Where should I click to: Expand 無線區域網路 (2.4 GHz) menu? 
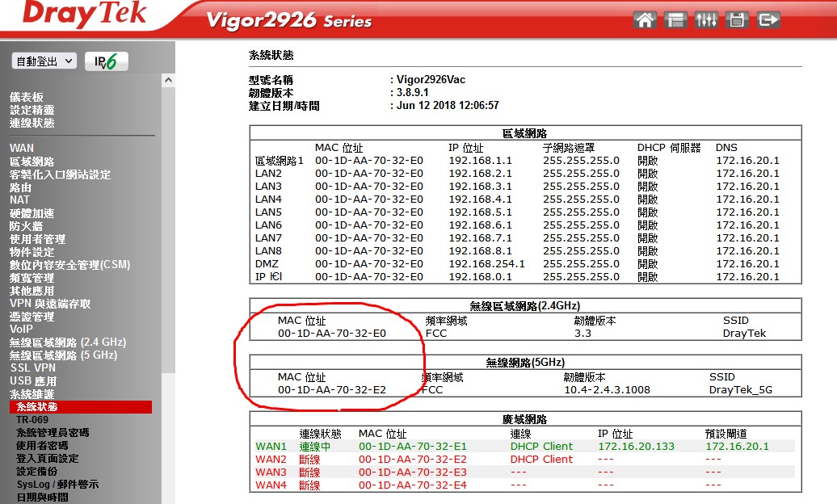[68, 342]
